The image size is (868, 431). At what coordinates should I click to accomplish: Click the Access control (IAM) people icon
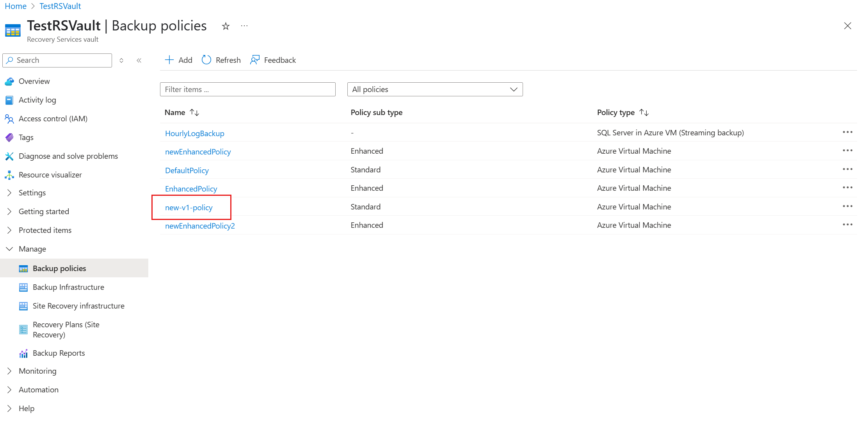click(9, 119)
